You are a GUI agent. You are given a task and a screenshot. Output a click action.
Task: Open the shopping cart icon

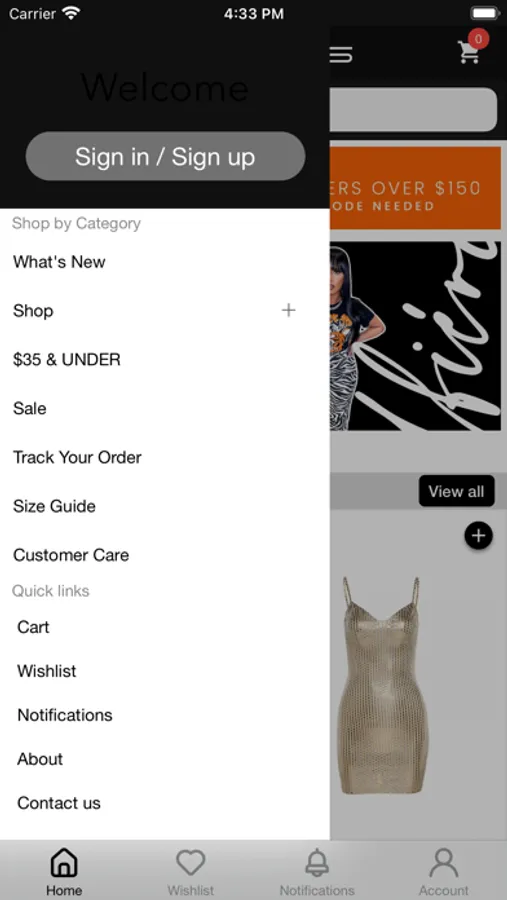tap(469, 52)
